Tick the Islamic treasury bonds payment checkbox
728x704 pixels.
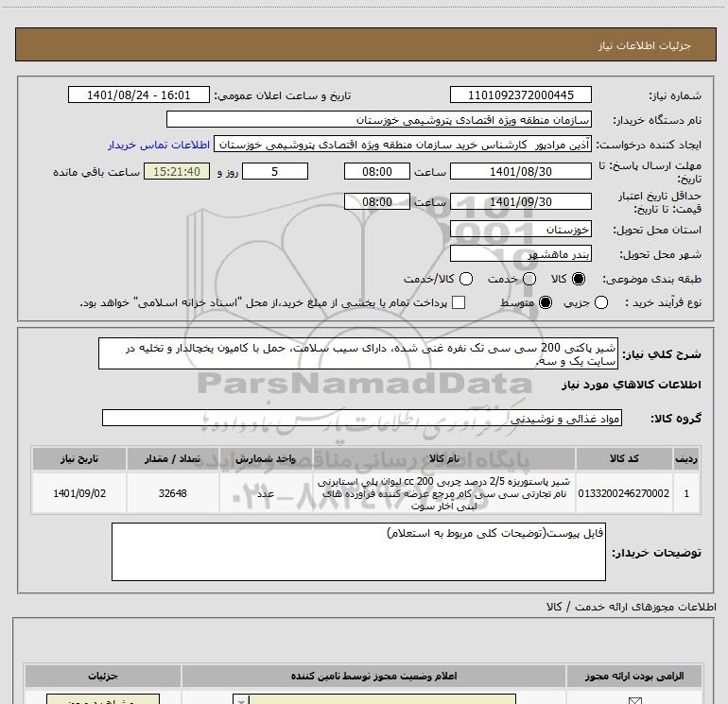pos(459,302)
